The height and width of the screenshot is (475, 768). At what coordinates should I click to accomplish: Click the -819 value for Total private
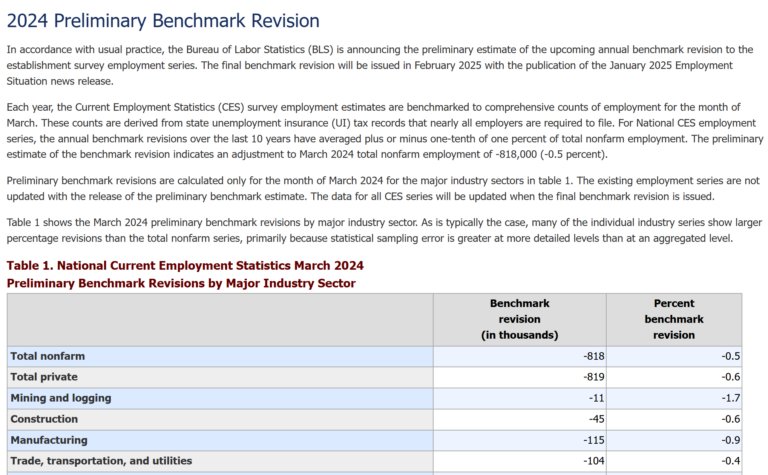coord(594,377)
